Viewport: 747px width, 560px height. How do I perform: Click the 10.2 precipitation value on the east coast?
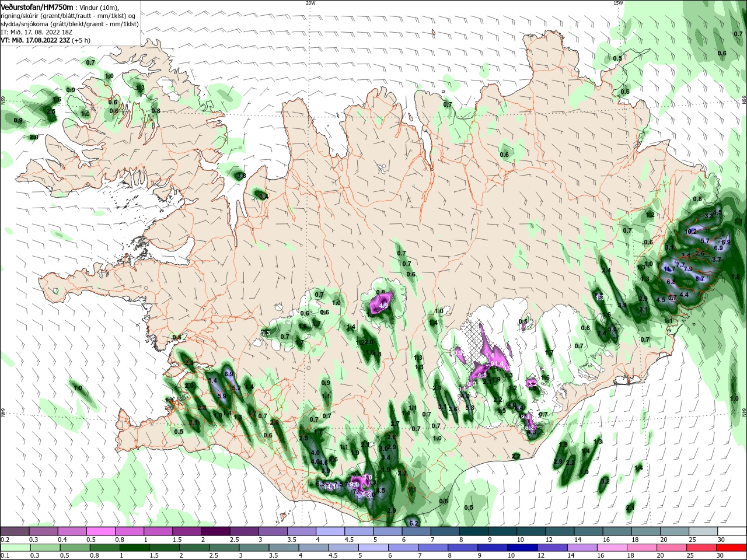coord(690,232)
